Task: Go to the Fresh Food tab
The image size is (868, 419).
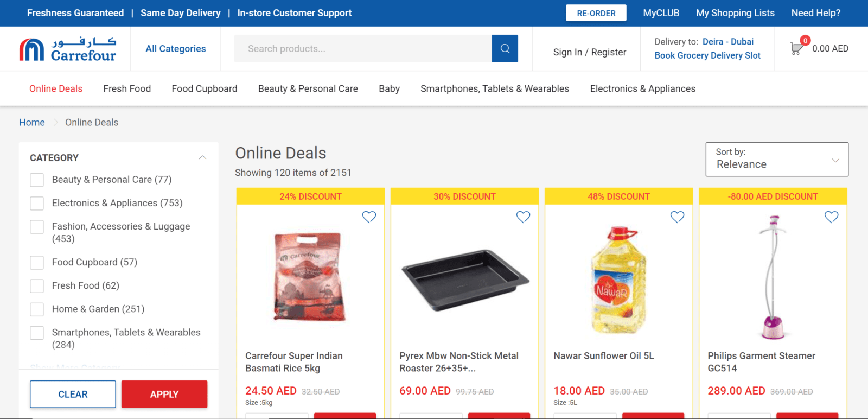Action: click(127, 88)
